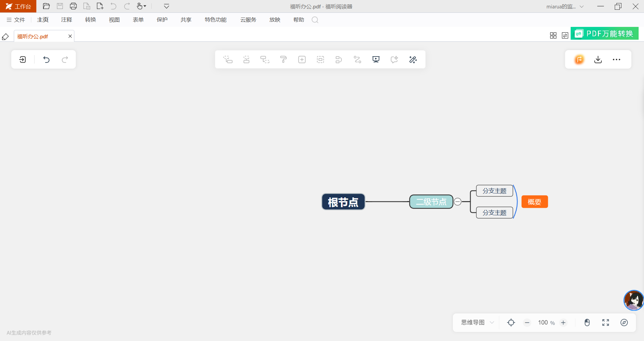
Task: Open the 特色功能 menu
Action: [x=215, y=20]
